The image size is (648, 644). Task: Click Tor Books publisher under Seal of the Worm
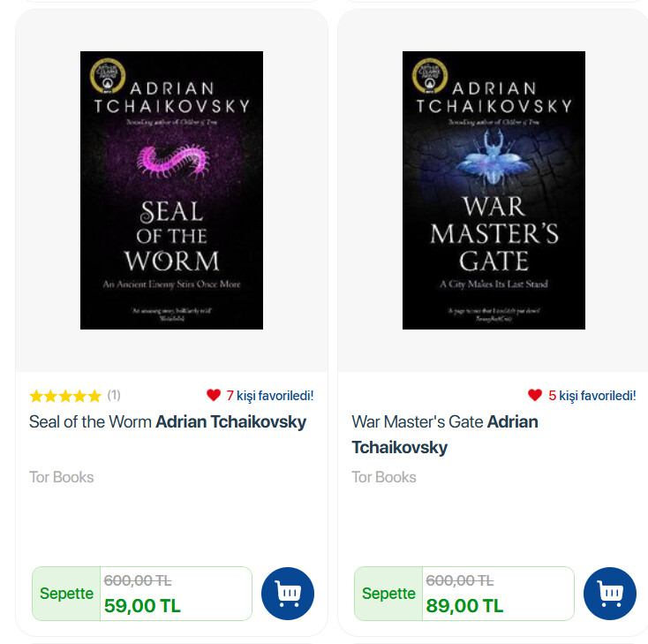coord(61,477)
